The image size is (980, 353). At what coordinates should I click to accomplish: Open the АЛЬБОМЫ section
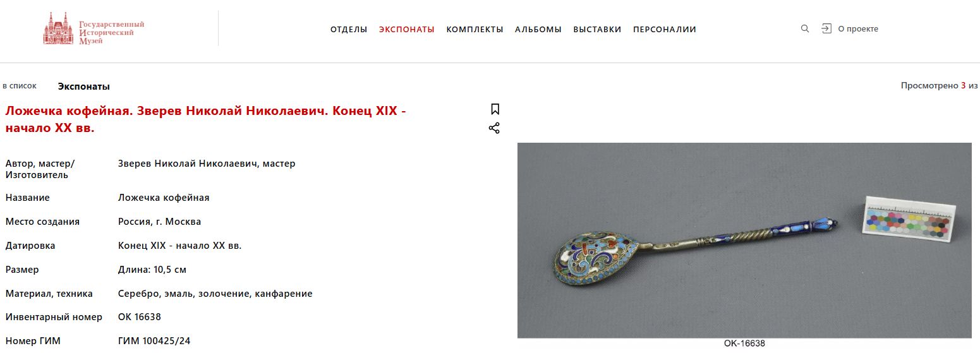coord(538,29)
